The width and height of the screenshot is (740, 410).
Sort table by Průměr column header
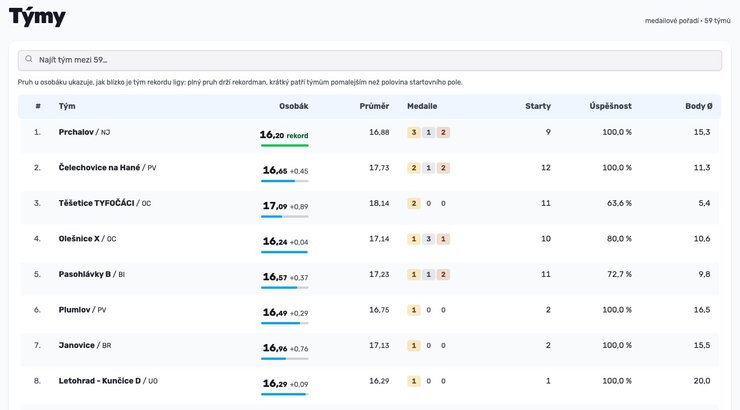[x=374, y=106]
